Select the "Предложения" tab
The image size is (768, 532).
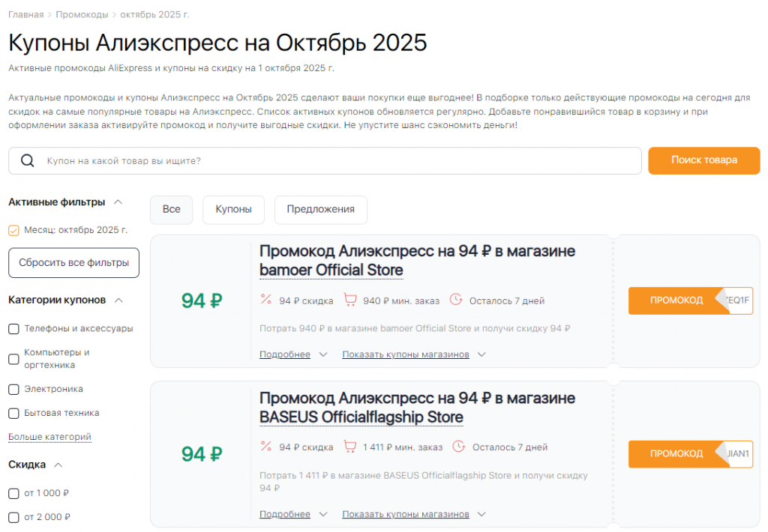point(320,209)
